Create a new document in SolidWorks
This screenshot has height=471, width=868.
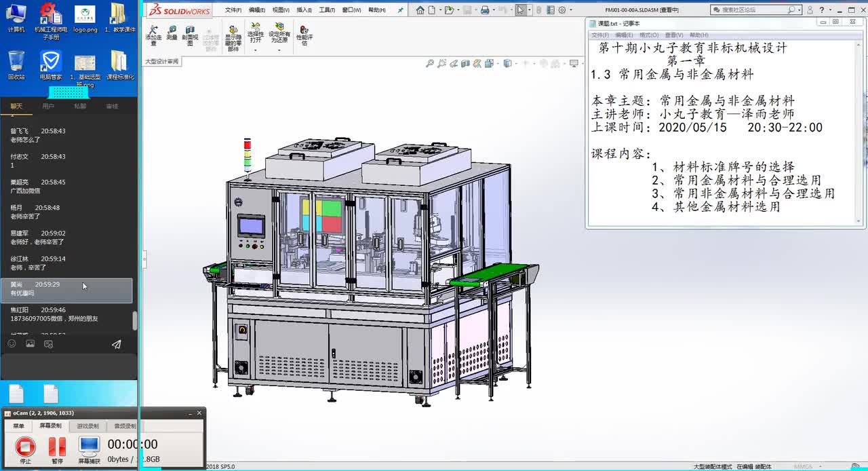click(x=431, y=10)
